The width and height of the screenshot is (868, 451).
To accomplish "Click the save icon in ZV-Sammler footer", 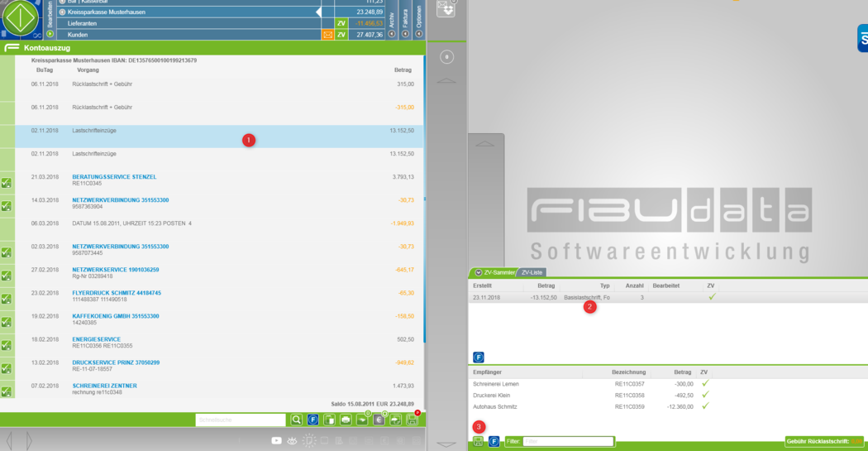I will pos(479,442).
